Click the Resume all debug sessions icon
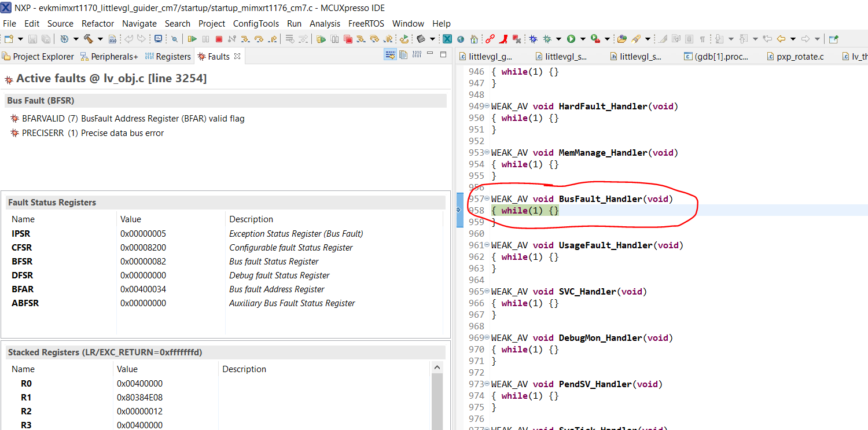This screenshot has width=868, height=430. 321,39
